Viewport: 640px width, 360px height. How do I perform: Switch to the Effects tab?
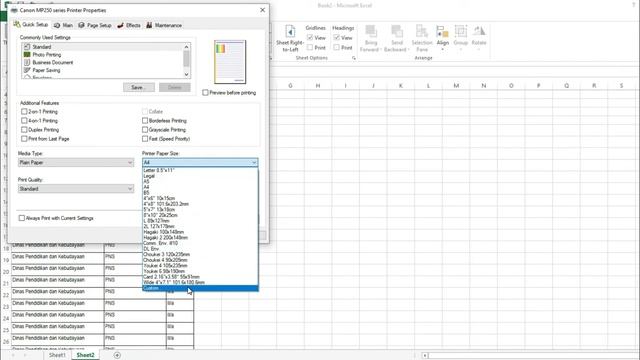tap(129, 25)
